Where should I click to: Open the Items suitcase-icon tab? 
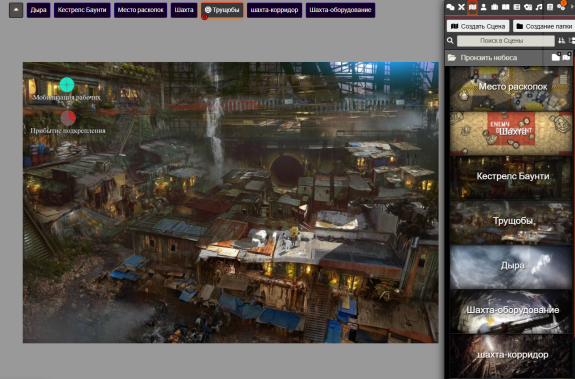click(x=495, y=7)
